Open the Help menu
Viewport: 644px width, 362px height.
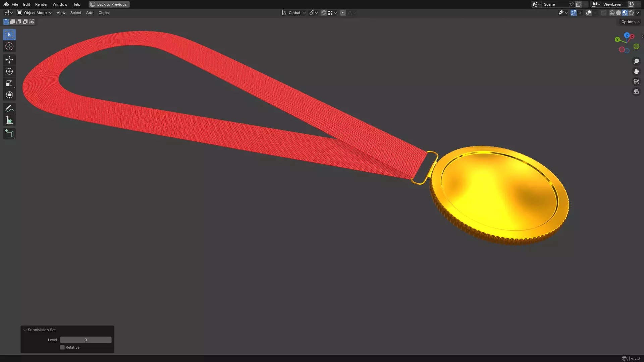(x=76, y=4)
